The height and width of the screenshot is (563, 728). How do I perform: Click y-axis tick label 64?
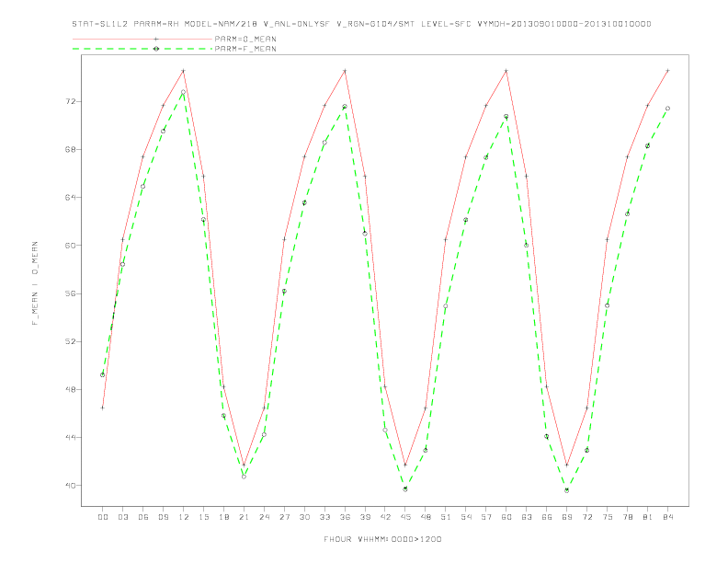71,197
